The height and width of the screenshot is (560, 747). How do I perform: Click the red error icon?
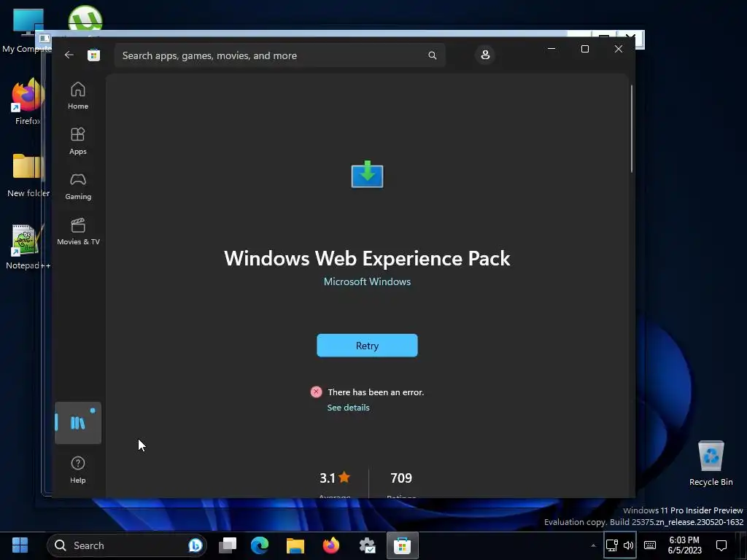pyautogui.click(x=317, y=392)
